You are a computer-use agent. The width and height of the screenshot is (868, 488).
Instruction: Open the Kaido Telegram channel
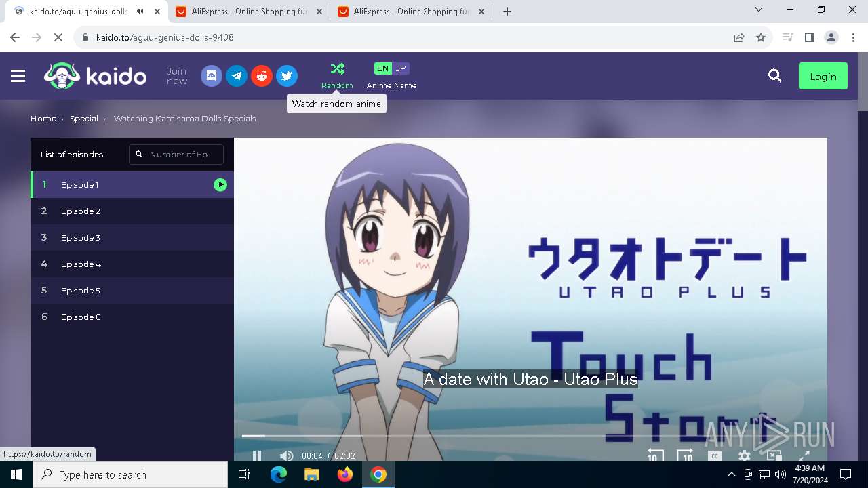[237, 76]
